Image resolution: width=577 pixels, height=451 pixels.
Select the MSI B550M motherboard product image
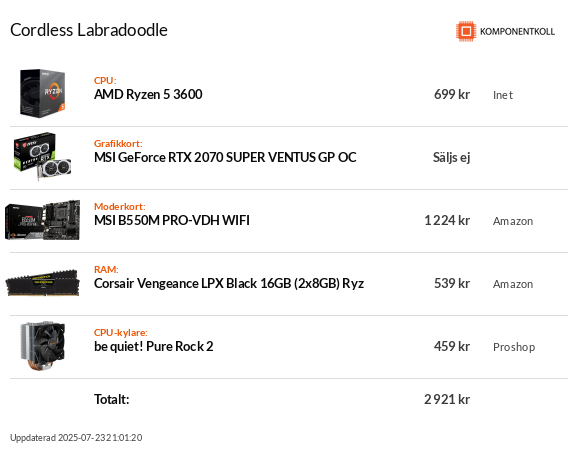42,220
